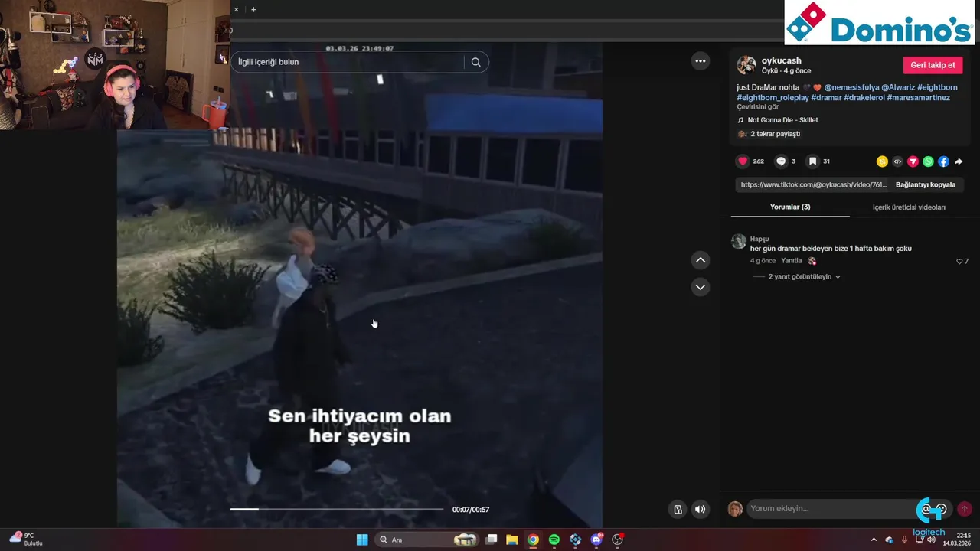Open Not Gonna Die - Skillet sound
Image resolution: width=980 pixels, height=551 pixels.
tap(782, 120)
